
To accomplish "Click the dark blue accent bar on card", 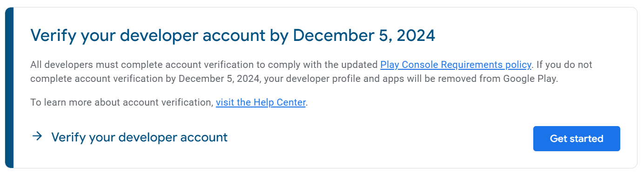I will (9, 87).
